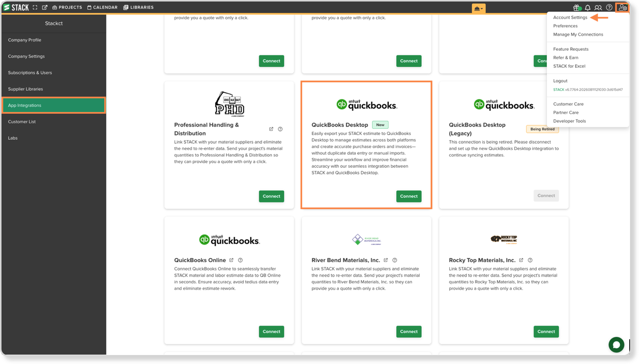Open the hard hat dropdown
The height and width of the screenshot is (364, 639).
(x=479, y=8)
